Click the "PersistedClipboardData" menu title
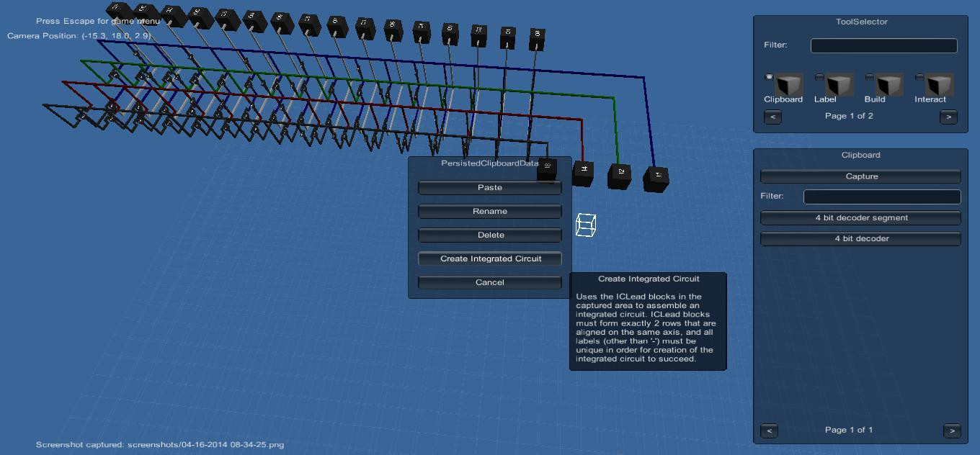The width and height of the screenshot is (980, 455). click(490, 163)
